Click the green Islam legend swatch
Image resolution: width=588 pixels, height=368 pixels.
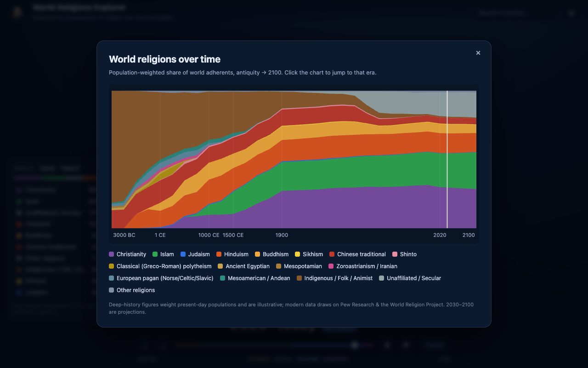coord(155,254)
